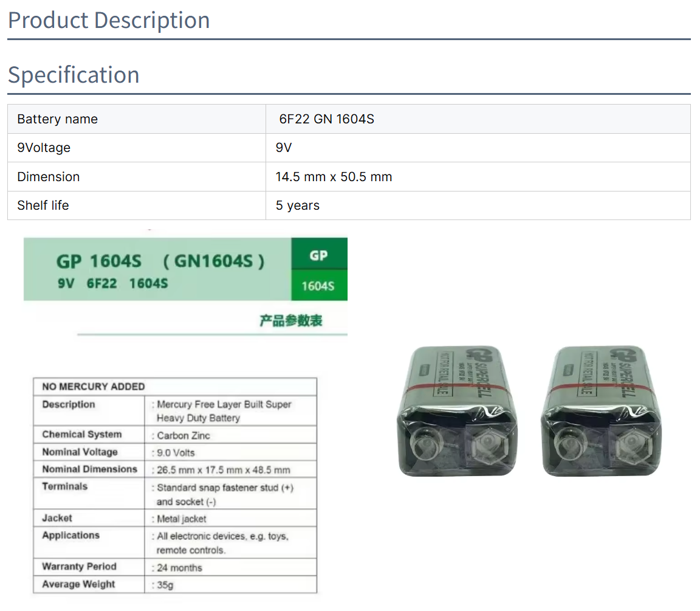Image resolution: width=700 pixels, height=611 pixels.
Task: Click the Shelf life row label
Action: 43,205
